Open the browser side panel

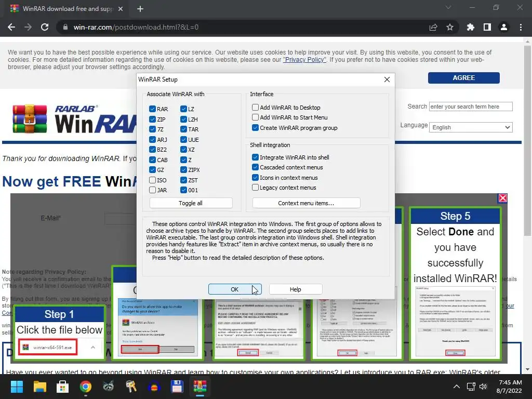point(487,27)
